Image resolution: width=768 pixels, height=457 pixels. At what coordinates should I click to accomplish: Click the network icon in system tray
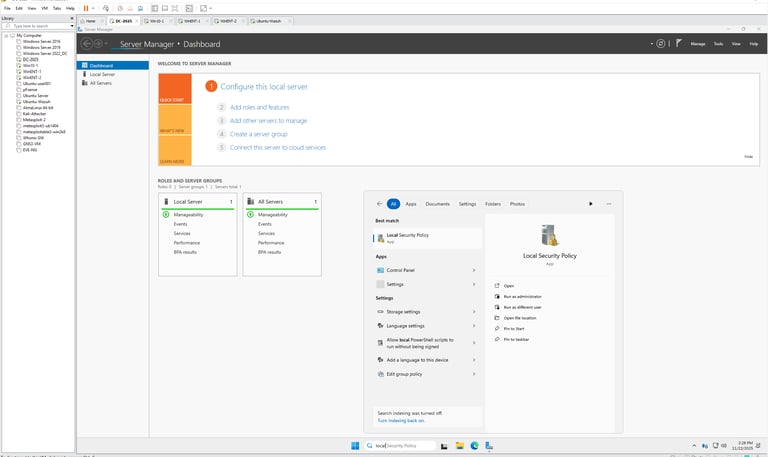716,446
